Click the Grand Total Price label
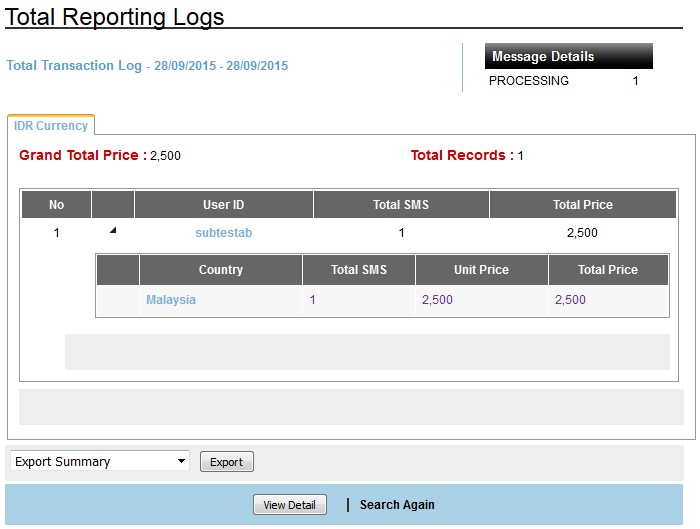 pos(83,155)
